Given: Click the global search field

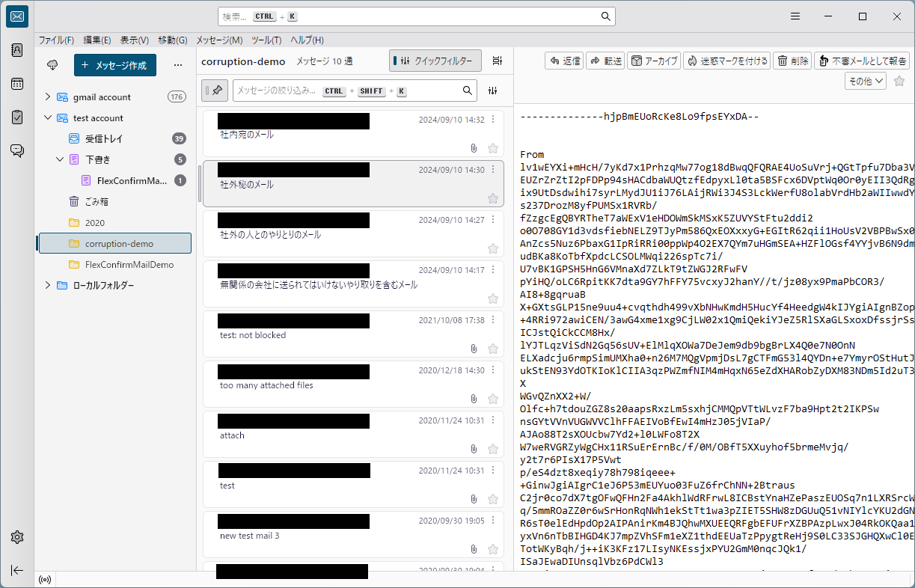Looking at the screenshot, I should coord(417,16).
